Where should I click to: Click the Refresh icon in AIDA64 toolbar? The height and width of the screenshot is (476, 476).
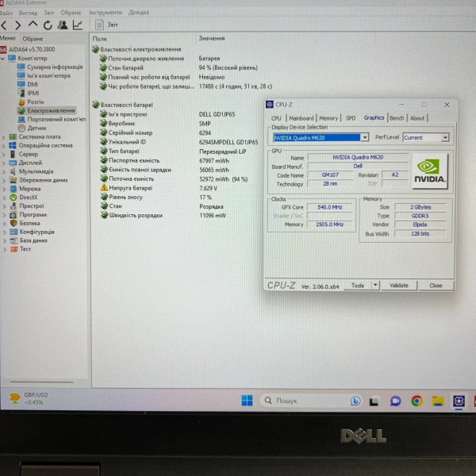click(x=48, y=25)
